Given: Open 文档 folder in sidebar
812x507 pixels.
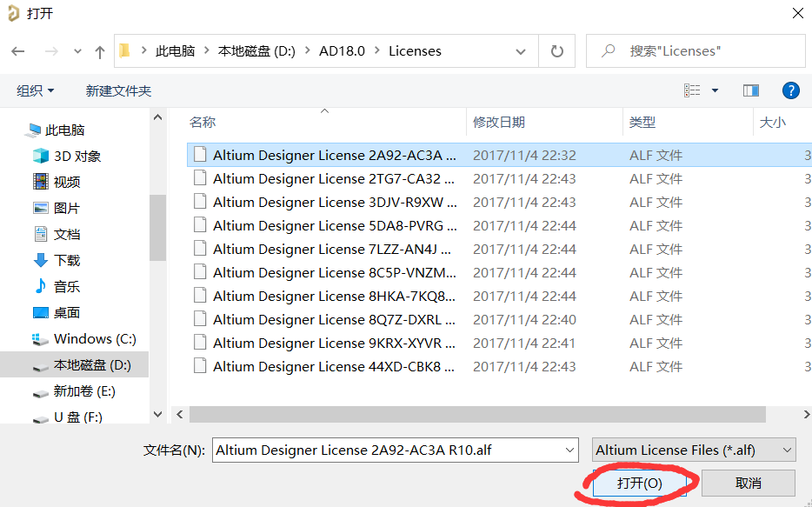Looking at the screenshot, I should tap(67, 234).
